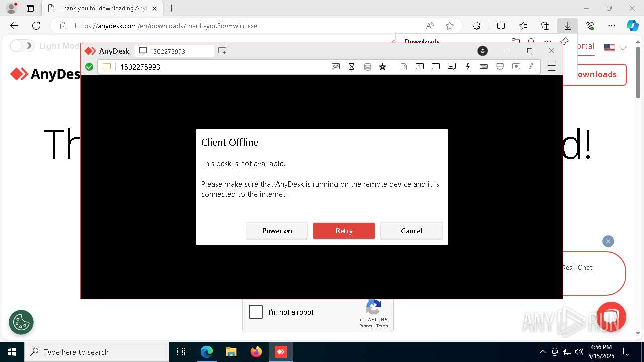Open AnyDesk hamburger main menu

click(x=552, y=67)
